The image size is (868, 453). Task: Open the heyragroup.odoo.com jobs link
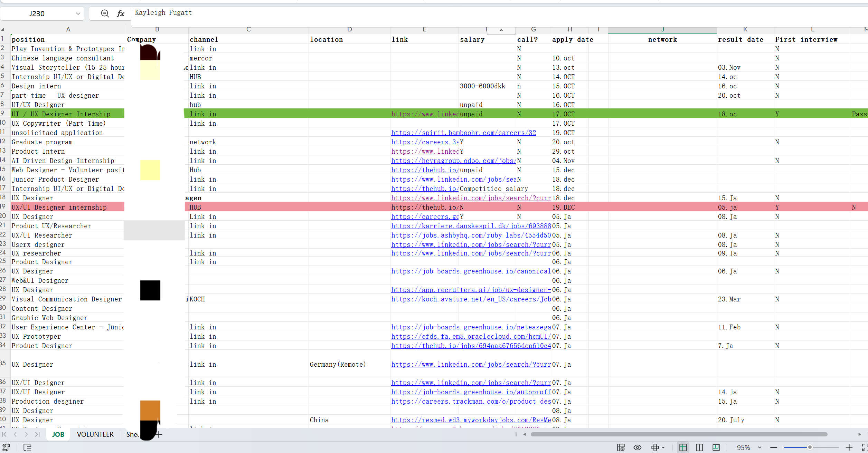coord(454,161)
